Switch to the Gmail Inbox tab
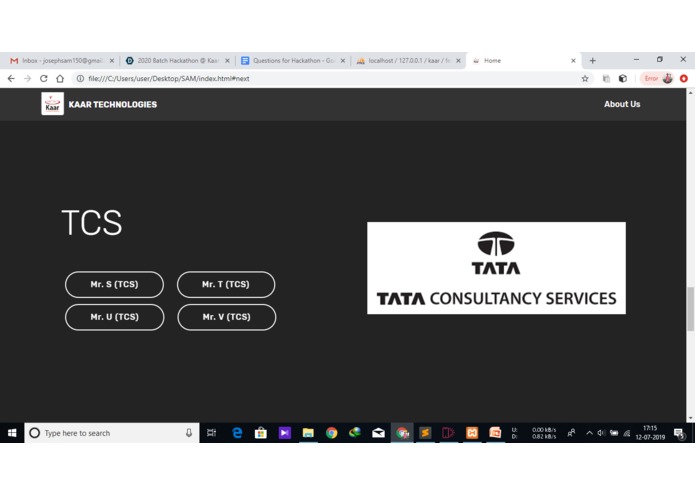 pos(62,61)
